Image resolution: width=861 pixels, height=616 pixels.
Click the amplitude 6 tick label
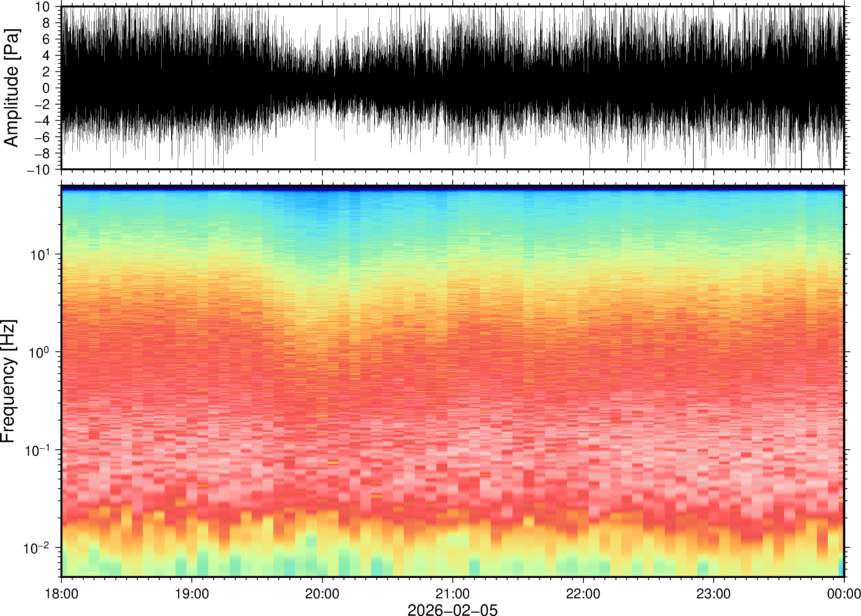tap(46, 39)
